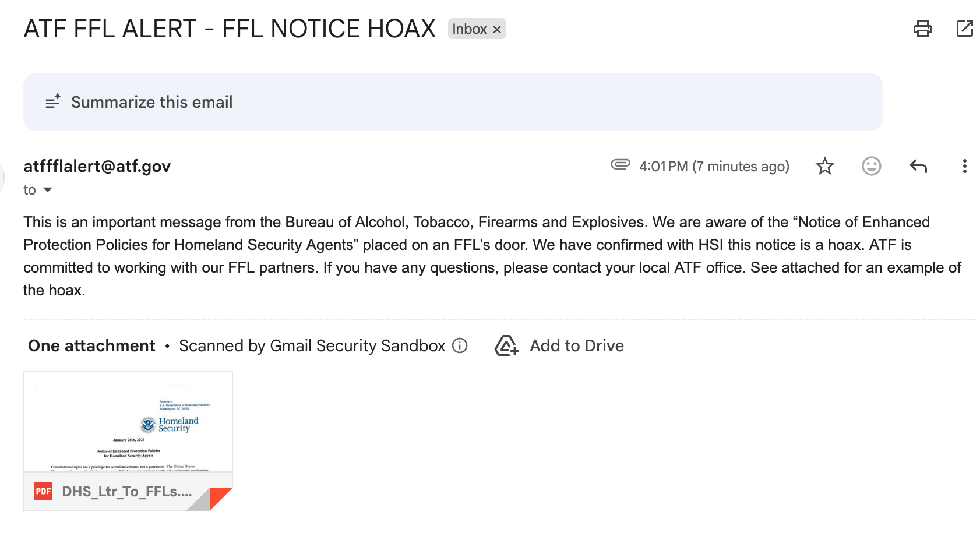The image size is (980, 543).
Task: Click sender address atffflalert@atf.gov
Action: click(x=97, y=167)
